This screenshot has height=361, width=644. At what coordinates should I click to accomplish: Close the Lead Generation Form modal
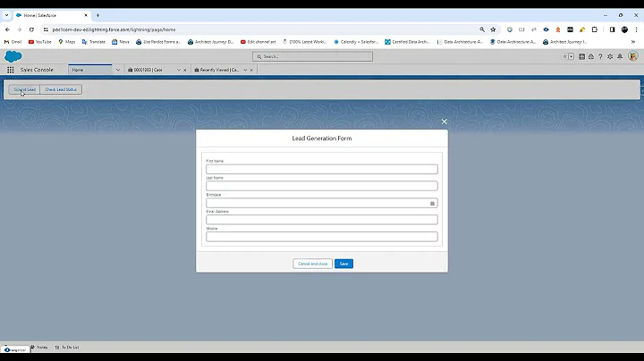(444, 122)
